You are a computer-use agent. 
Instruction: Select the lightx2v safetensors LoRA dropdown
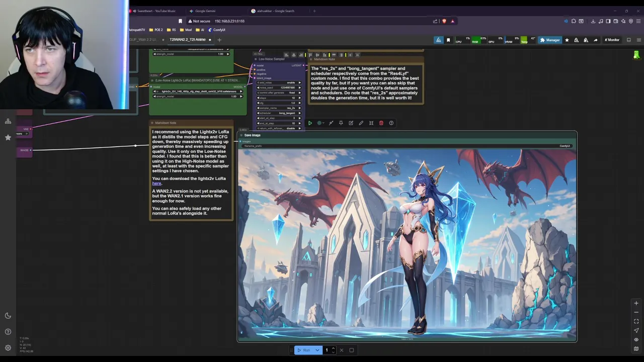click(198, 91)
